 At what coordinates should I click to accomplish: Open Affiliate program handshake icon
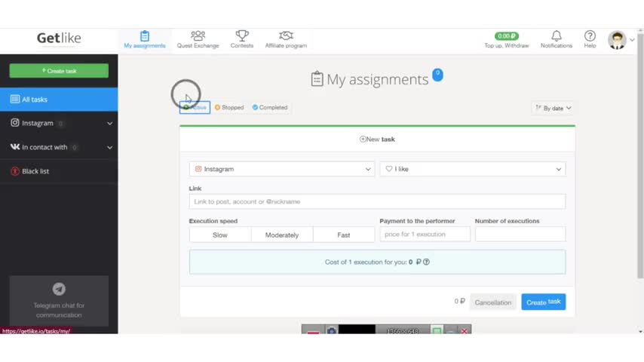point(286,36)
